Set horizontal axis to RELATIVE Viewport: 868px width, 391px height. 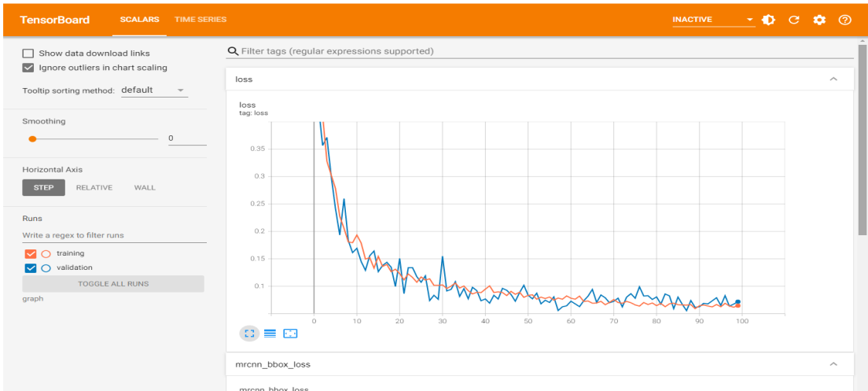pyautogui.click(x=94, y=187)
